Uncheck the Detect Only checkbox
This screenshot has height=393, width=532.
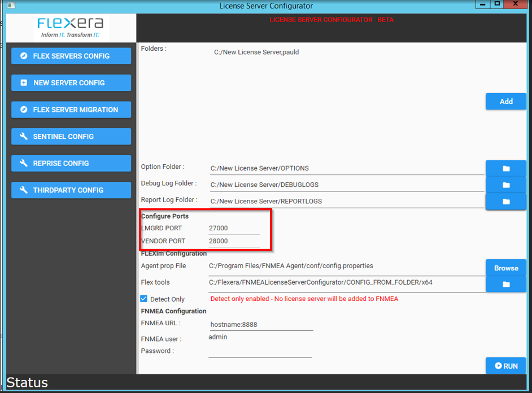point(144,299)
